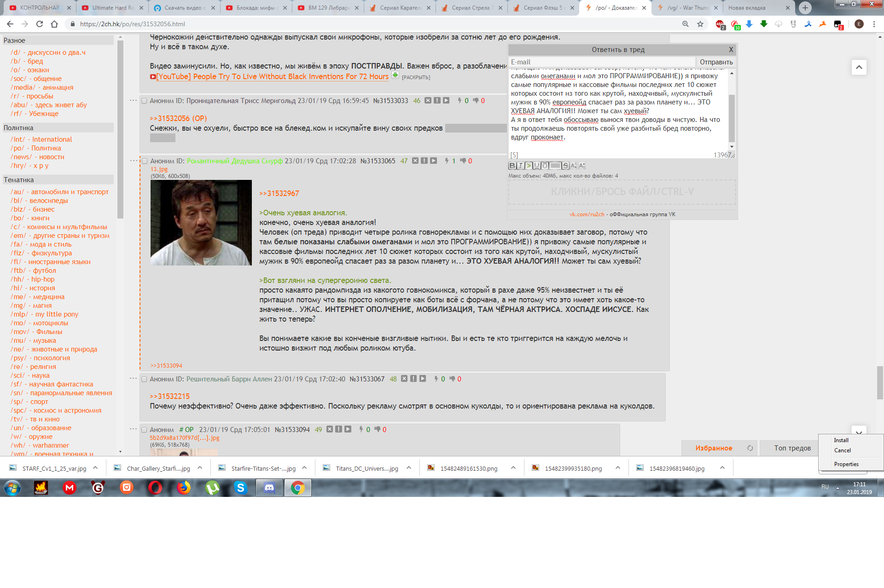884x588 pixels.
Task: Open Топ тредов panel
Action: click(x=792, y=448)
